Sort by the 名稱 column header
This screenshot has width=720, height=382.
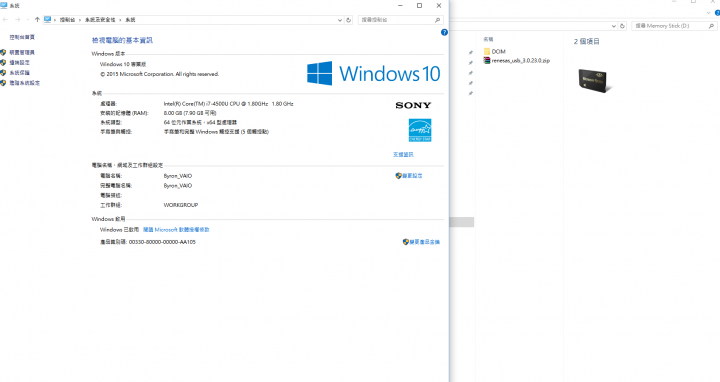tap(488, 39)
